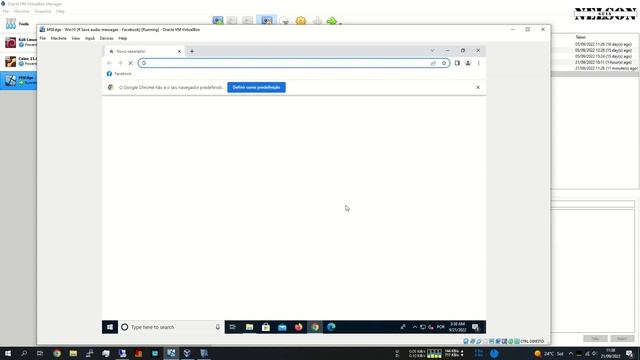Open File Explorer in guest taskbar
640x360 pixels.
pos(249,327)
